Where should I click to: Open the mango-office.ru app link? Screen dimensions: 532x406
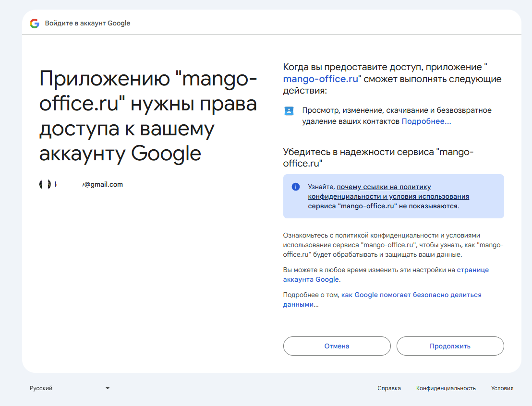[x=321, y=79]
